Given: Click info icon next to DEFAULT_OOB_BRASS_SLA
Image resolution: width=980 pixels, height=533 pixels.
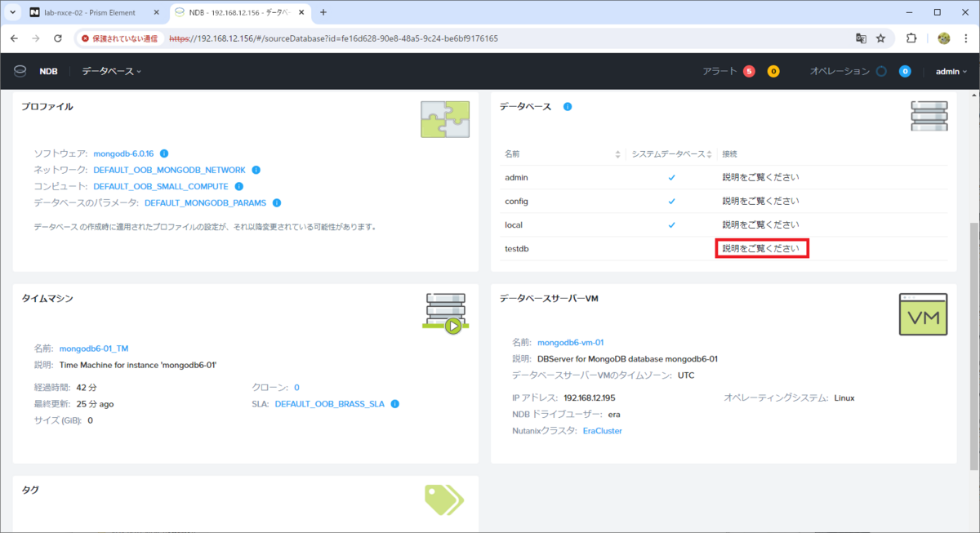Looking at the screenshot, I should pyautogui.click(x=395, y=404).
